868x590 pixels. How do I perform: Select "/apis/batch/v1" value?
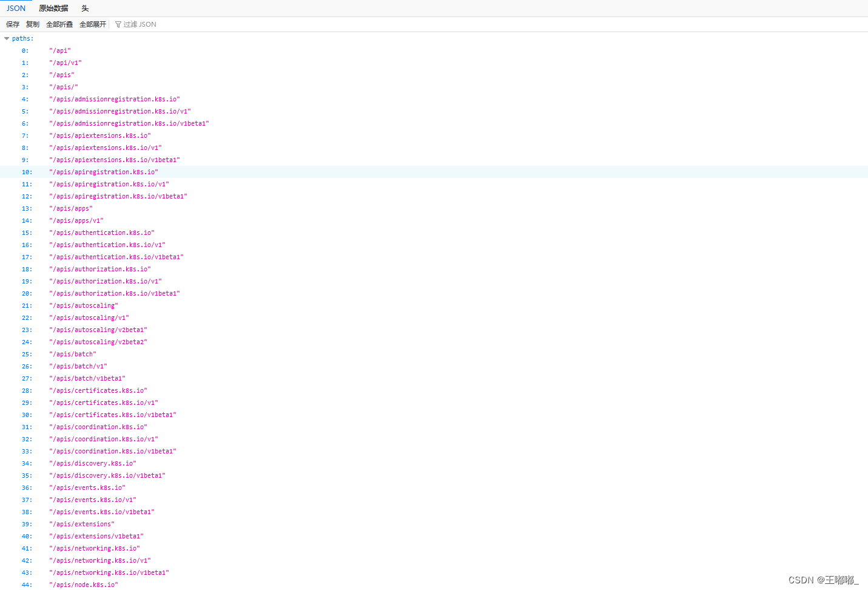(x=78, y=366)
